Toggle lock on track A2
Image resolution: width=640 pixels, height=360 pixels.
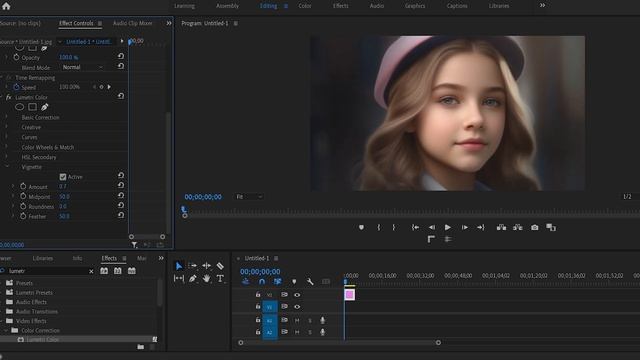pos(258,332)
